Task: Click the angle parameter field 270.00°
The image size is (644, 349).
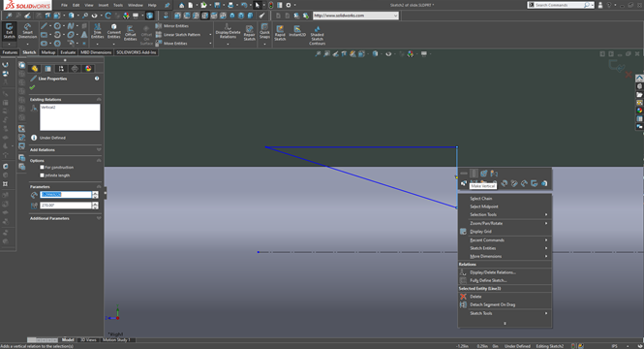Action: click(x=66, y=206)
